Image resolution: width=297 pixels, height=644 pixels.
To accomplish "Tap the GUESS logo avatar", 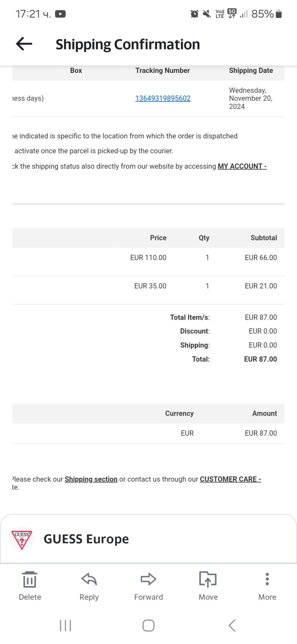I will click(x=22, y=539).
